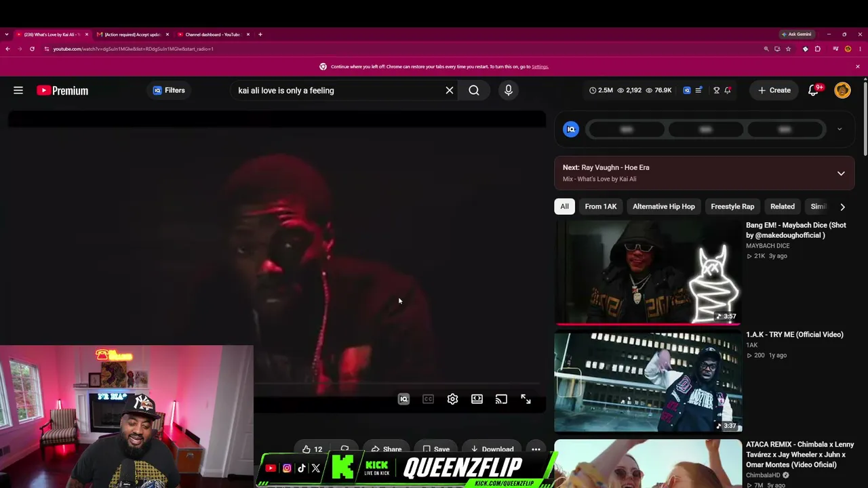Enter fullscreen on the video player
This screenshot has width=868, height=488.
(526, 399)
